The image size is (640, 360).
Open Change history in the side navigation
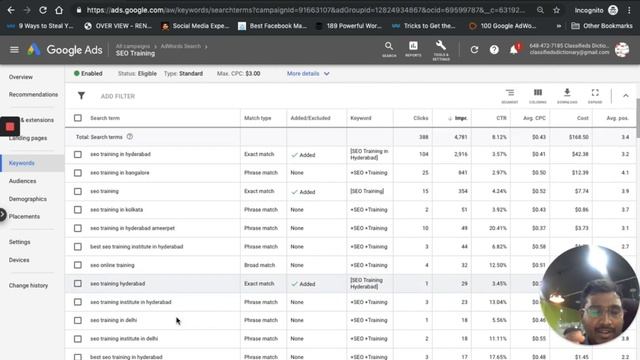point(29,285)
